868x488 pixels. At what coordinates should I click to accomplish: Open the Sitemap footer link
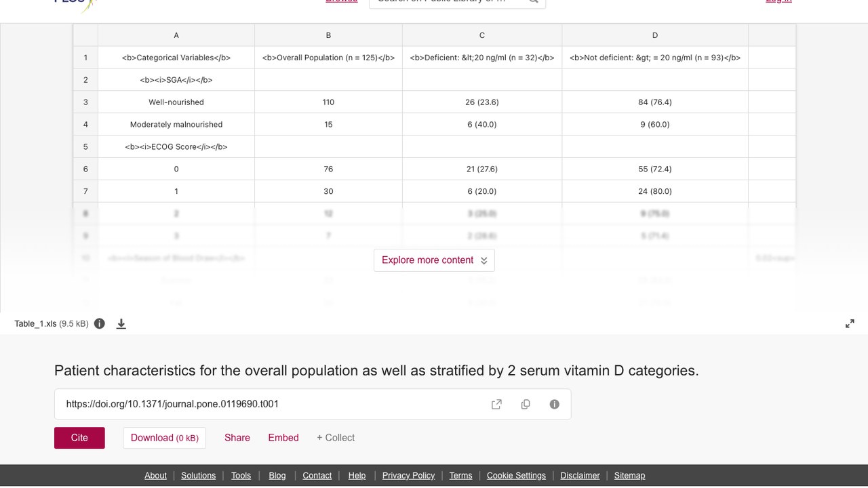coord(629,476)
